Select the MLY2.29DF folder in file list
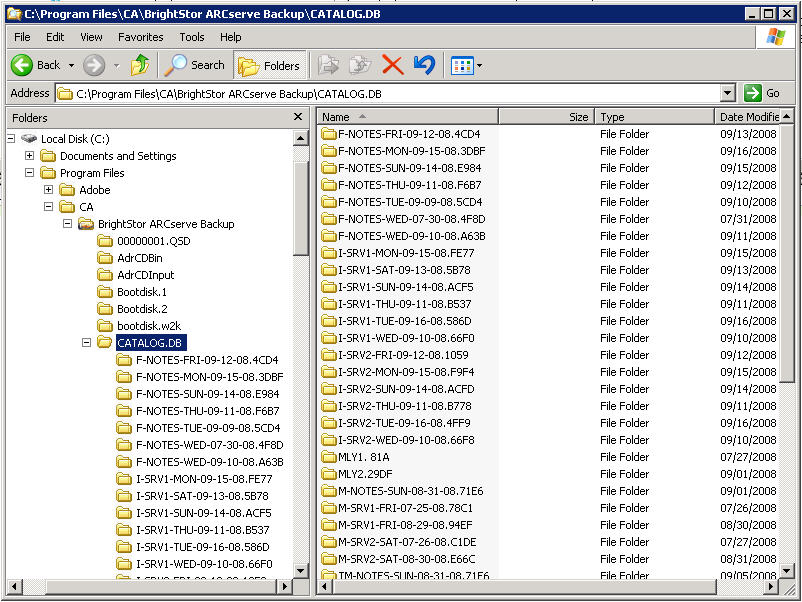The height and width of the screenshot is (602, 802). [x=364, y=474]
